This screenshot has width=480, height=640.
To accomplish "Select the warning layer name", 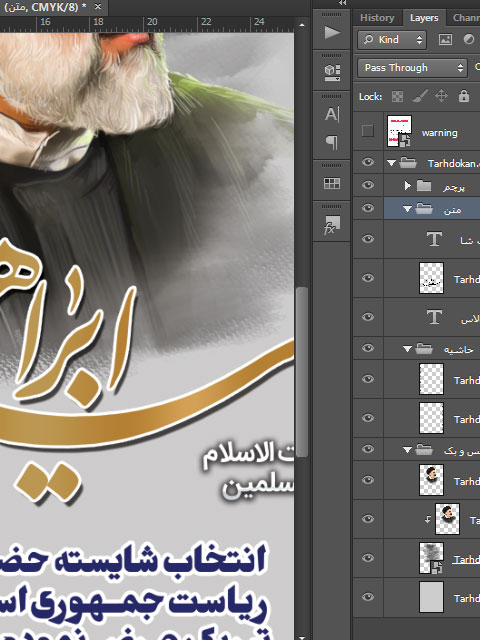I will tap(439, 133).
